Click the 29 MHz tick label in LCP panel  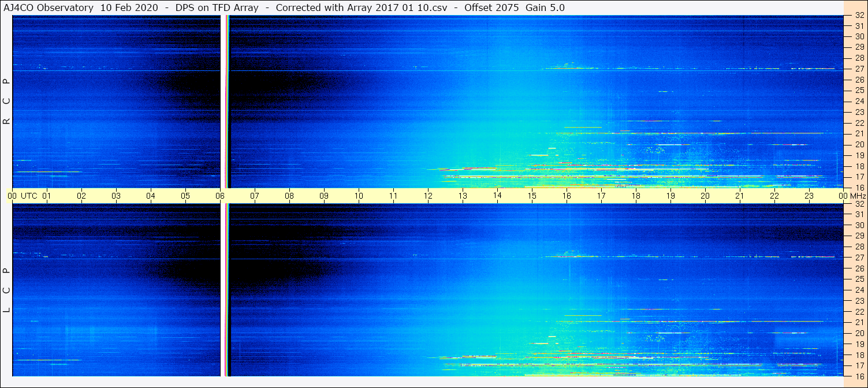[859, 236]
